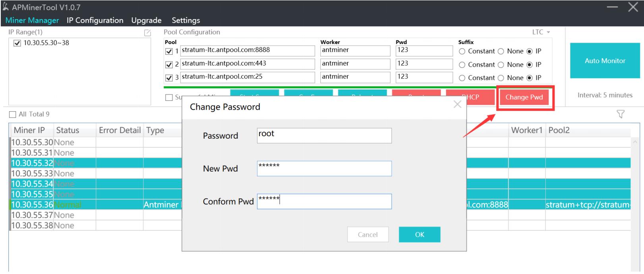Select None suffix for pool 3
Screen dimensions: 644x274
(x=501, y=78)
